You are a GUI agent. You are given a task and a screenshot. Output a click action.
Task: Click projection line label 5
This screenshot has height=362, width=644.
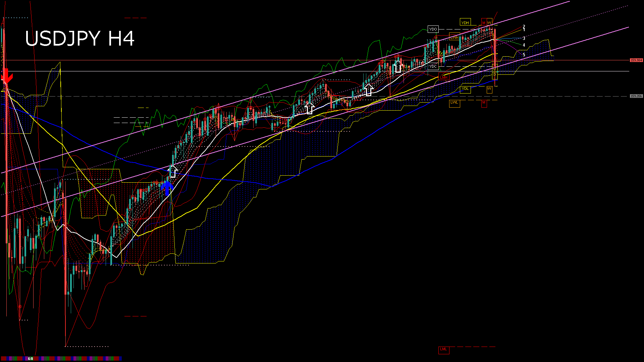point(524,55)
